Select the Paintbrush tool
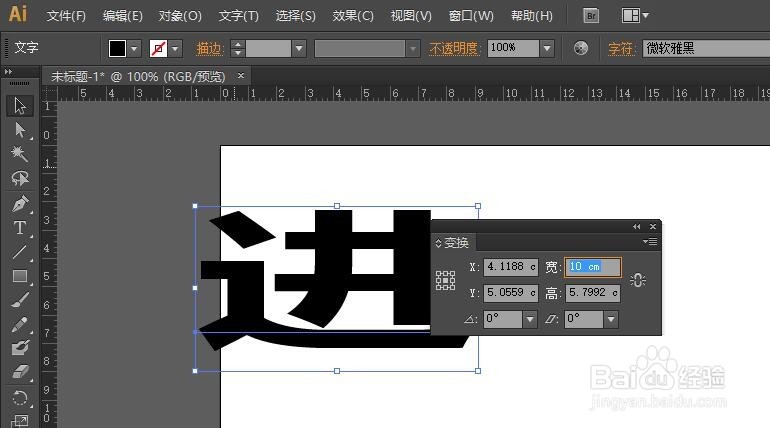 20,300
